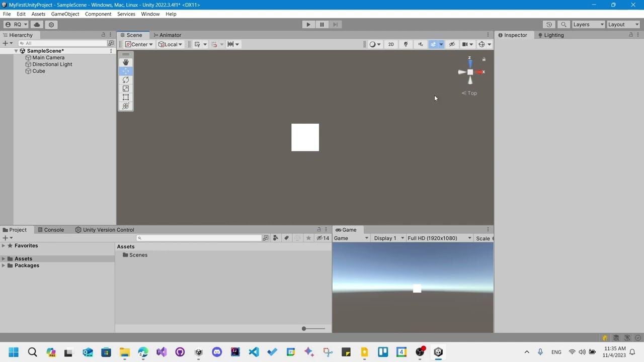The height and width of the screenshot is (362, 644).
Task: Switch to the Lighting tab
Action: point(550,35)
